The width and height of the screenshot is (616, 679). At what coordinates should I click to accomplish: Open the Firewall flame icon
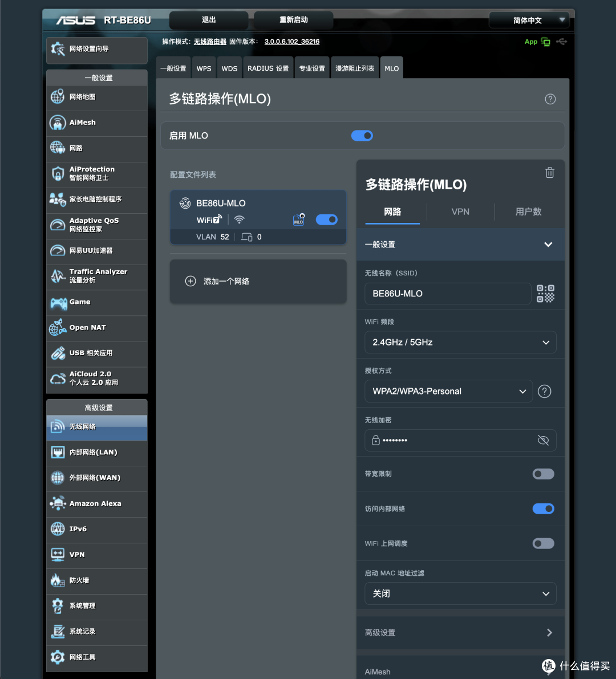58,580
